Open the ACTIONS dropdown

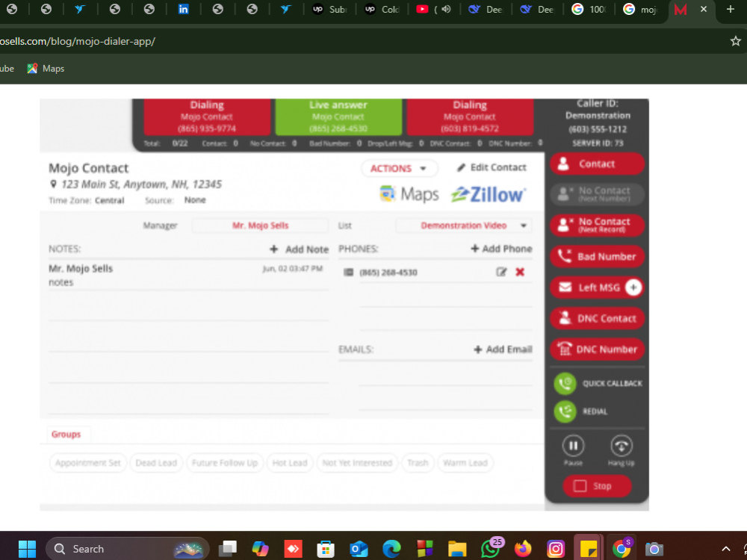pyautogui.click(x=399, y=169)
